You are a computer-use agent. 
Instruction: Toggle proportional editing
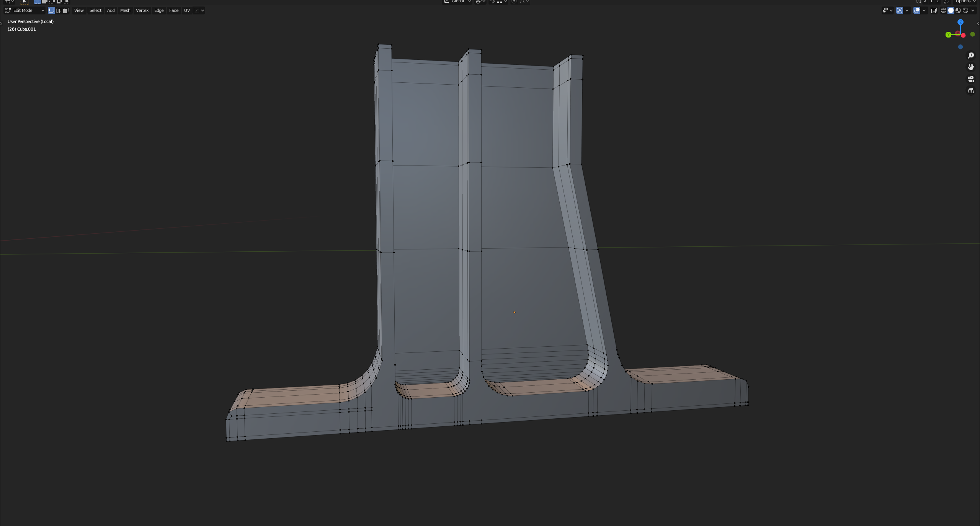click(x=513, y=2)
